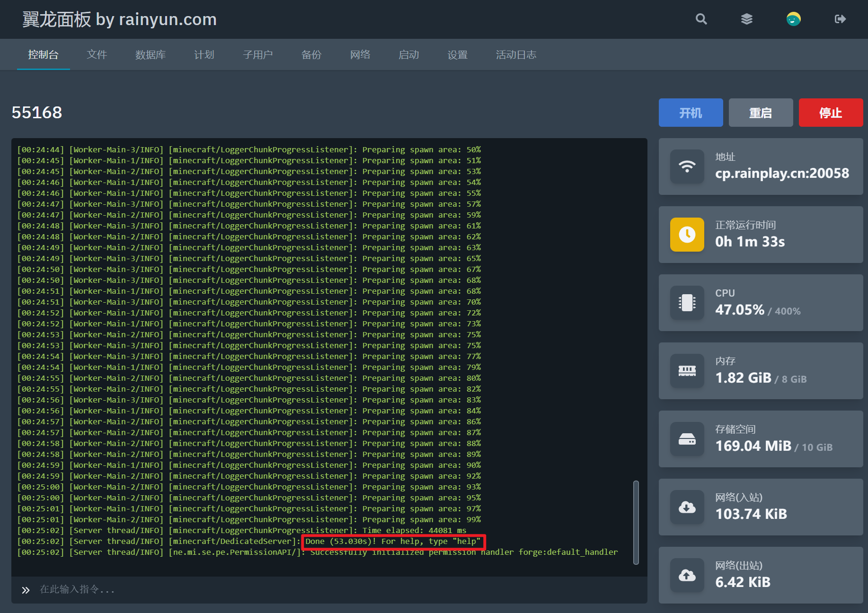Click the memory value 1.82 GiB
Viewport: 868px width, 613px height.
pyautogui.click(x=744, y=378)
